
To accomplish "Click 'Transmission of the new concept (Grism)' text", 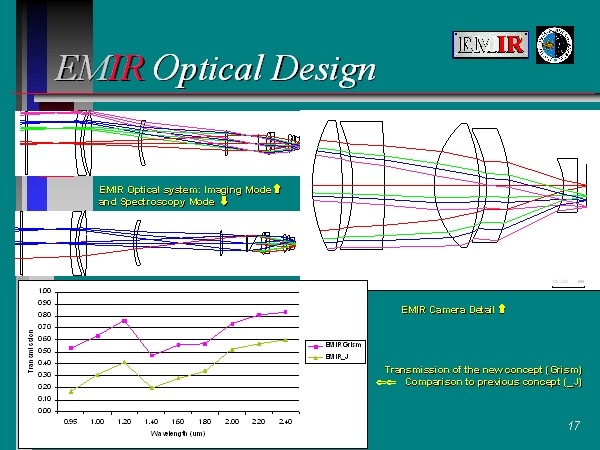I will tap(484, 370).
